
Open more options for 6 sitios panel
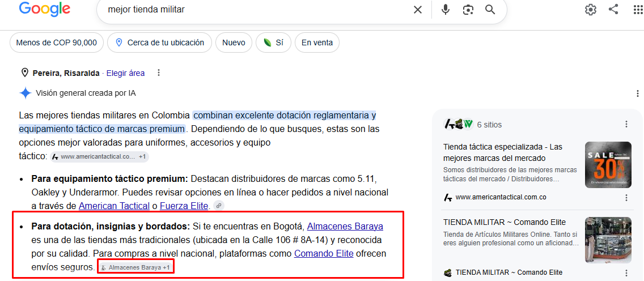pos(626,124)
